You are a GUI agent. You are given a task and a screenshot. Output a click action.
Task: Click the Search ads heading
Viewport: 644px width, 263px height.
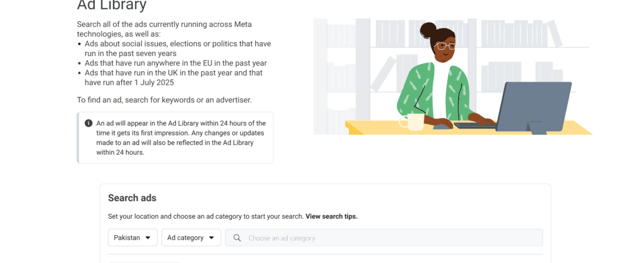(132, 198)
